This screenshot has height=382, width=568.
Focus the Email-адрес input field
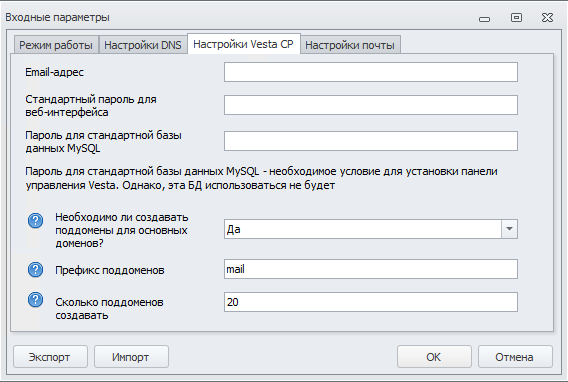pyautogui.click(x=371, y=72)
